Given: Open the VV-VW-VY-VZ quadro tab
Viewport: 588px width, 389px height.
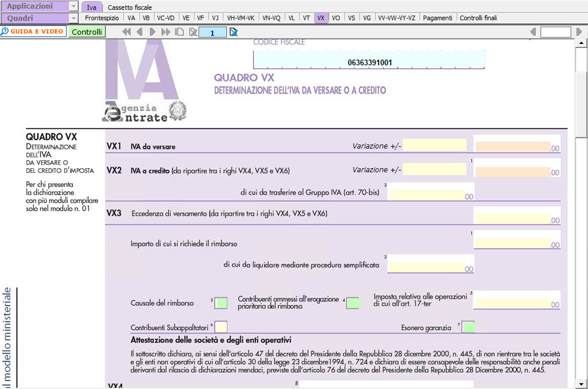Looking at the screenshot, I should coord(397,18).
